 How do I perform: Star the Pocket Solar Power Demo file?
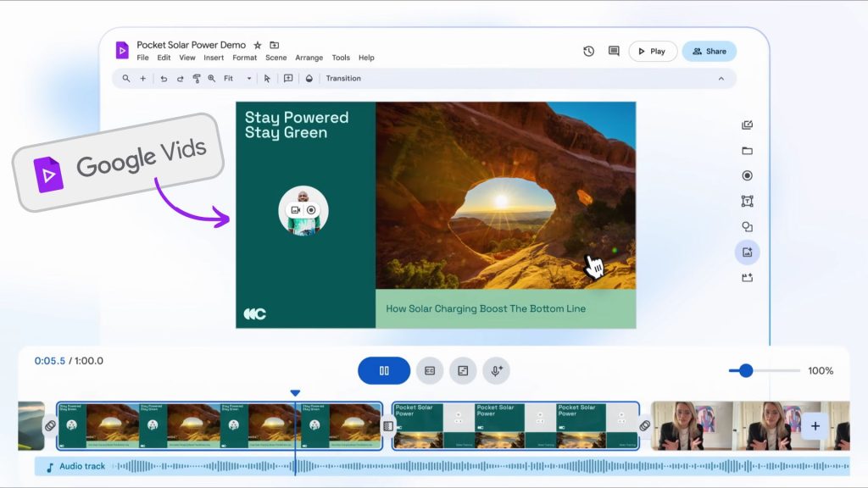pyautogui.click(x=258, y=45)
